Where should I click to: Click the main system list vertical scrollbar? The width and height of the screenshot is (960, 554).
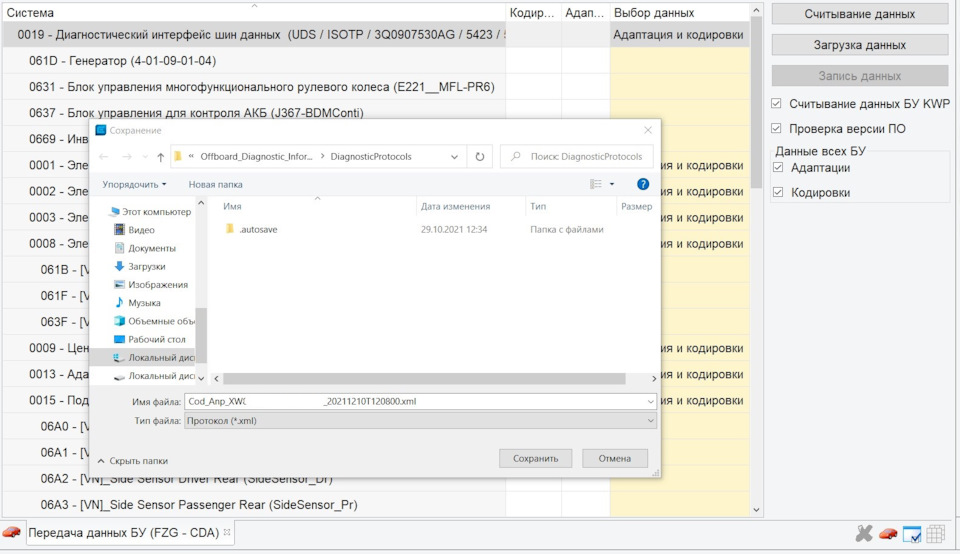click(x=756, y=102)
